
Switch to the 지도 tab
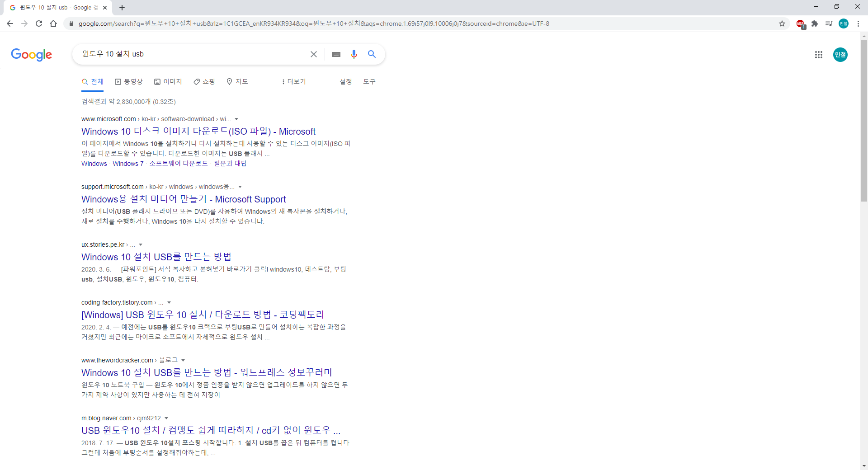[237, 82]
